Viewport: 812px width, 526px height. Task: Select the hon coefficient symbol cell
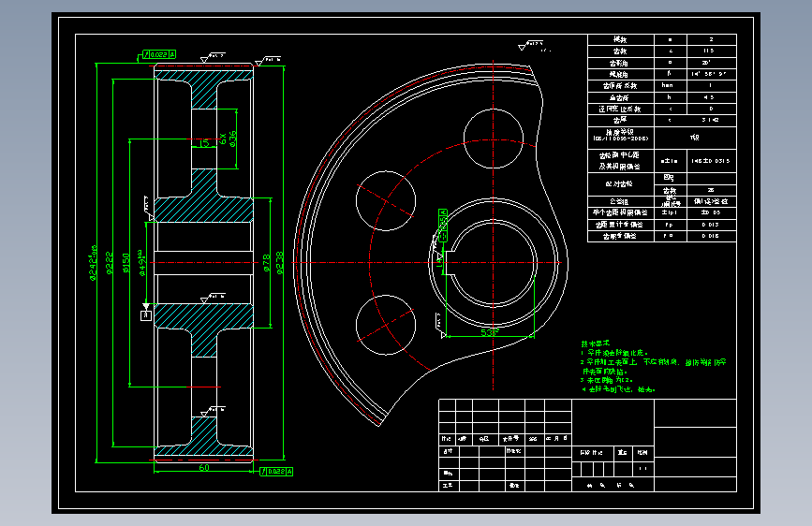(671, 85)
